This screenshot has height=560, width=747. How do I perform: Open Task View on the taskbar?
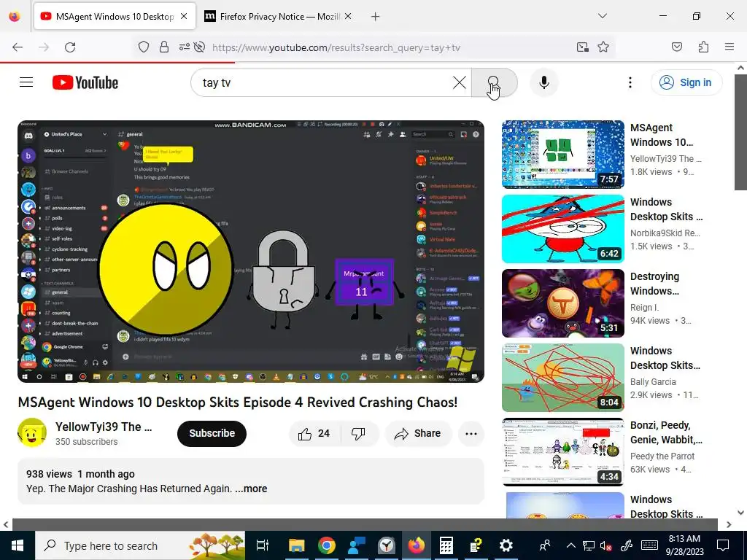pos(263,545)
